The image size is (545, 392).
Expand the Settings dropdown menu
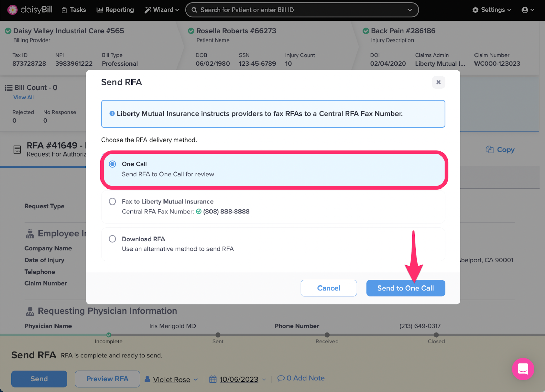click(x=492, y=10)
